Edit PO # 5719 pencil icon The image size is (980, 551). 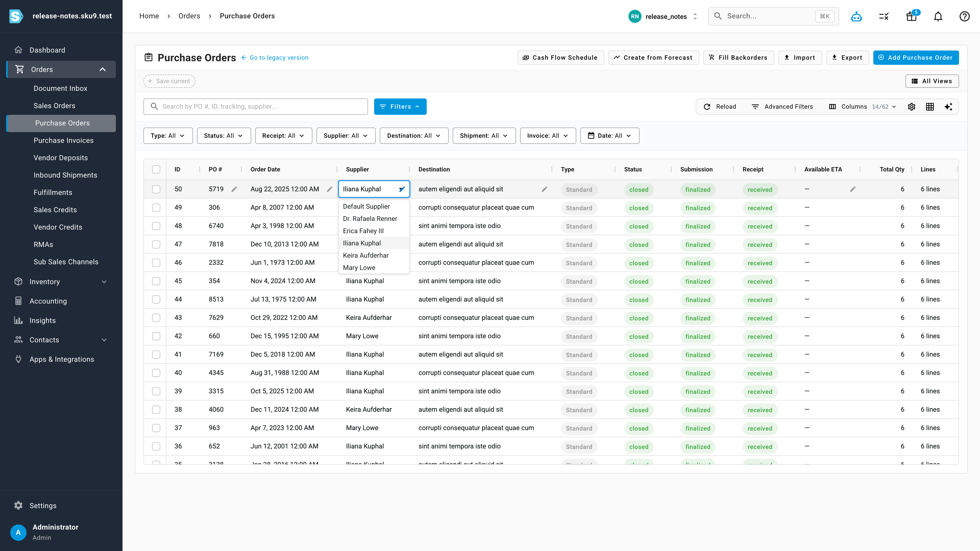click(x=234, y=189)
